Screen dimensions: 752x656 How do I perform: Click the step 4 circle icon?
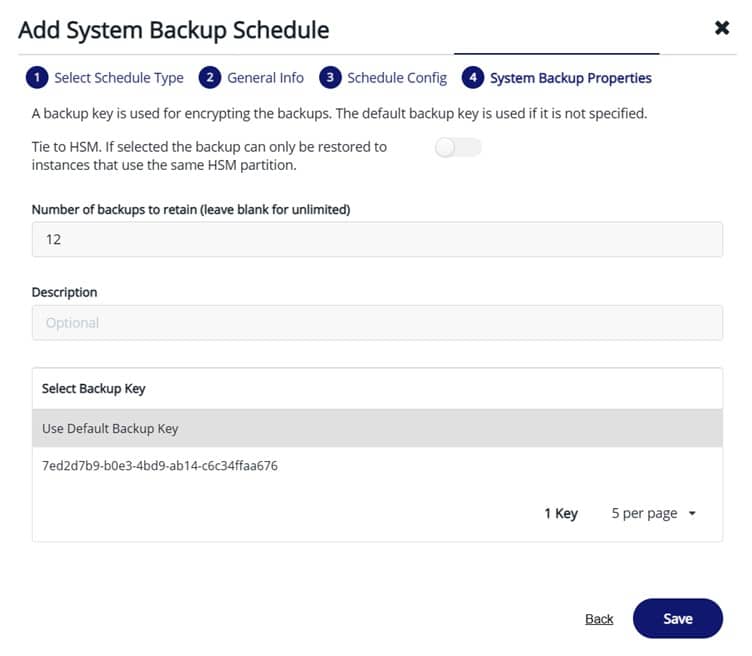point(472,78)
